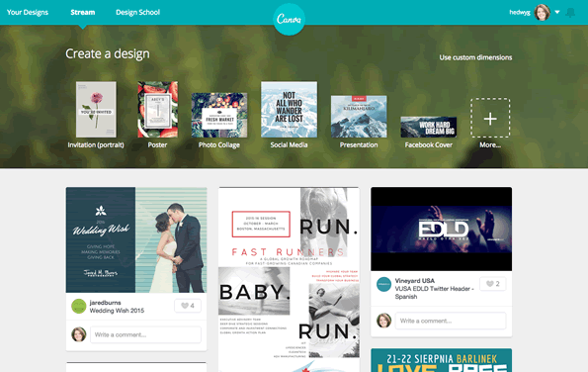Select the Stream tab
Image resolution: width=588 pixels, height=372 pixels.
coord(82,12)
